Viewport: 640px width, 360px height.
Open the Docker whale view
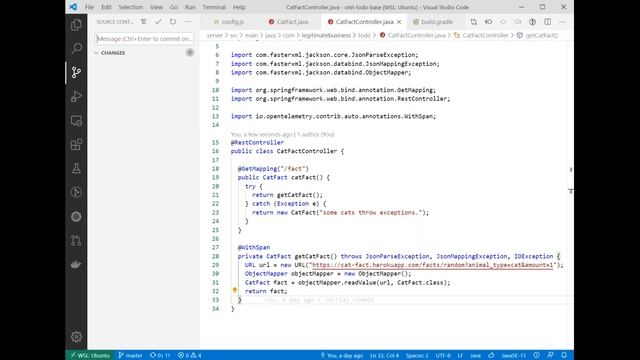(76, 264)
